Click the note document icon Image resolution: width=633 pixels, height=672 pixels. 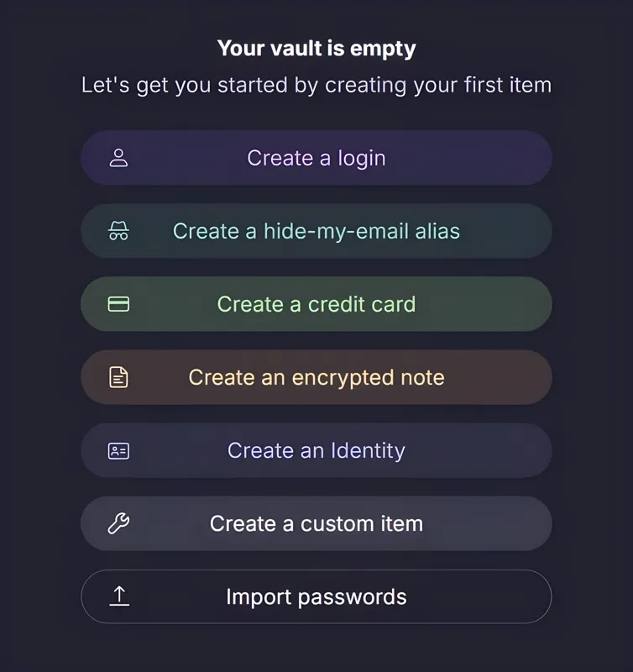pyautogui.click(x=119, y=377)
